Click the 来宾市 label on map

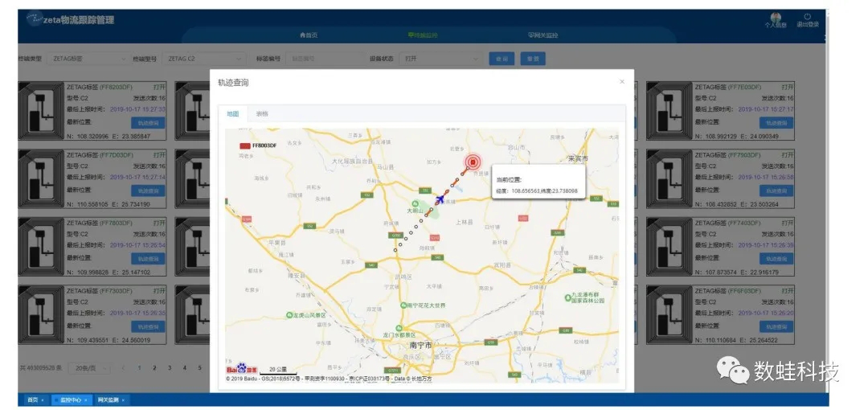[x=578, y=158]
